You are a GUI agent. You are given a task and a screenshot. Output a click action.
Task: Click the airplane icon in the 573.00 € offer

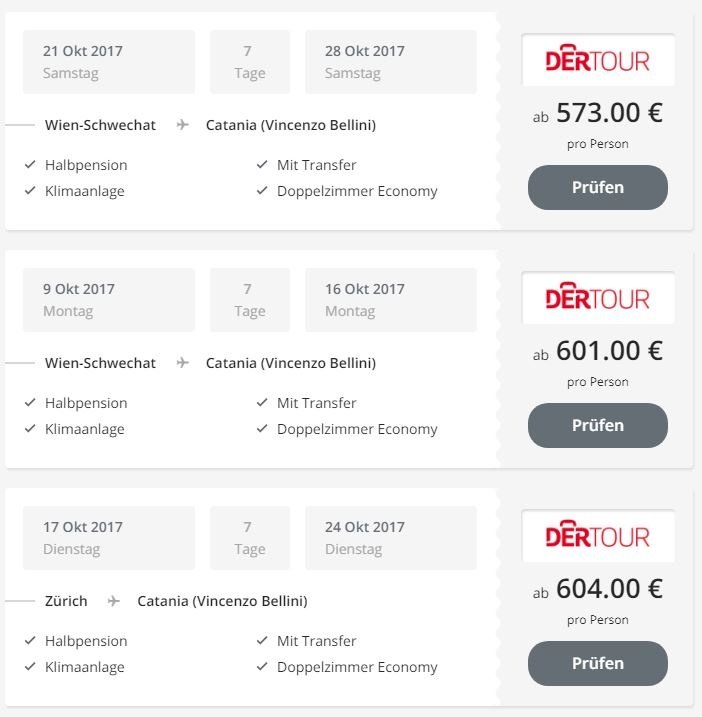[182, 125]
